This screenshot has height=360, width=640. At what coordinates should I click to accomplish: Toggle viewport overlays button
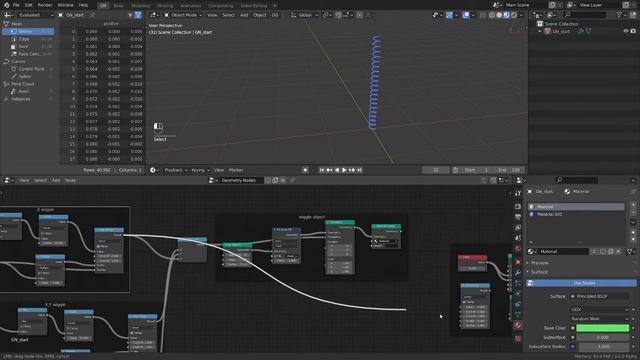[x=466, y=15]
